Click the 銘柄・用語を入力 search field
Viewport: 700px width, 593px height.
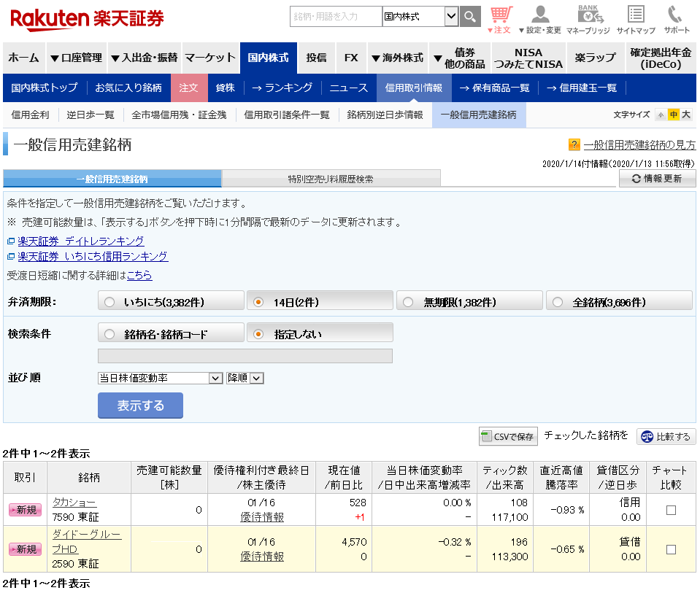(336, 17)
